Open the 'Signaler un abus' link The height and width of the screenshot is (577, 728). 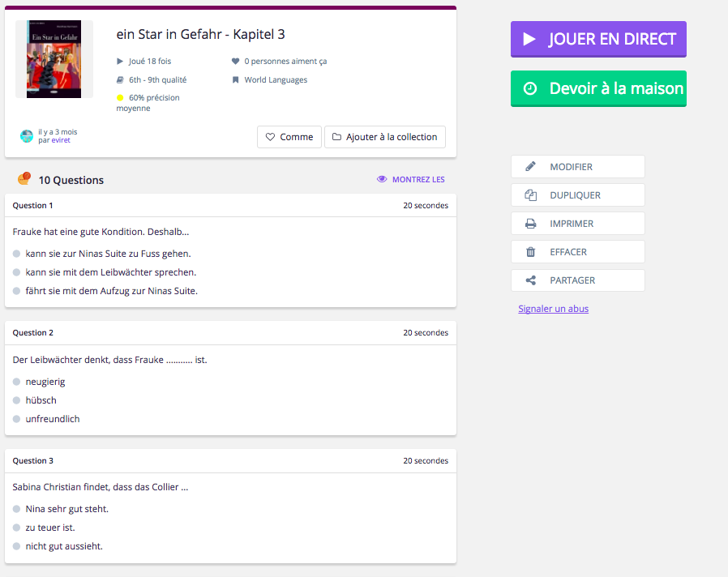pos(553,309)
